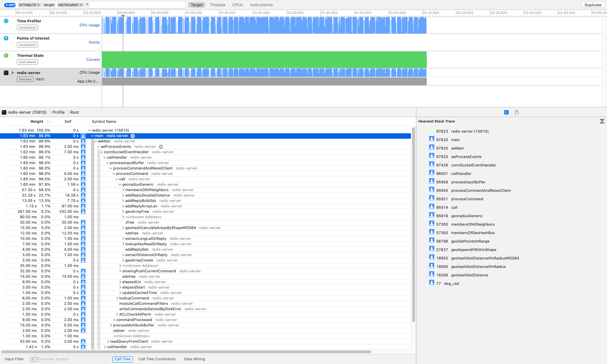
Task: Collapse the main tree row chevron
Action: click(x=93, y=136)
